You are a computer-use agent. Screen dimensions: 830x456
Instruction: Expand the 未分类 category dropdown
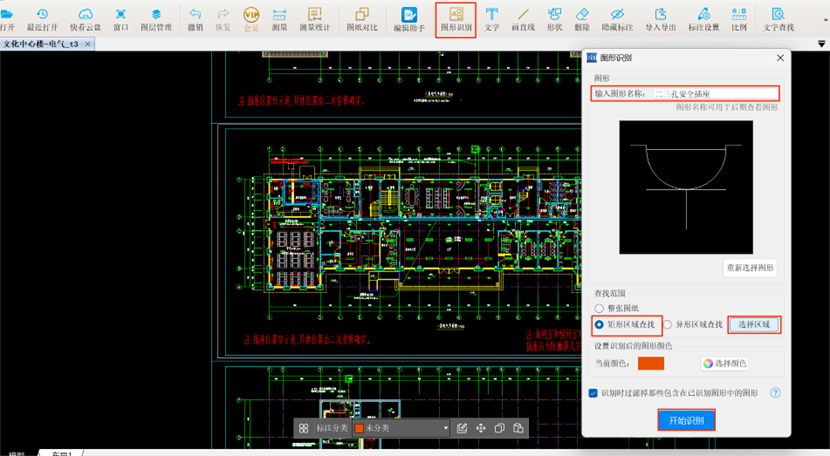(446, 428)
